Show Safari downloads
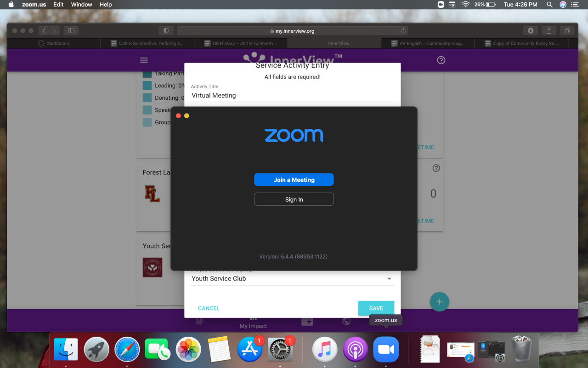Viewport: 588px width, 368px height. pos(531,31)
